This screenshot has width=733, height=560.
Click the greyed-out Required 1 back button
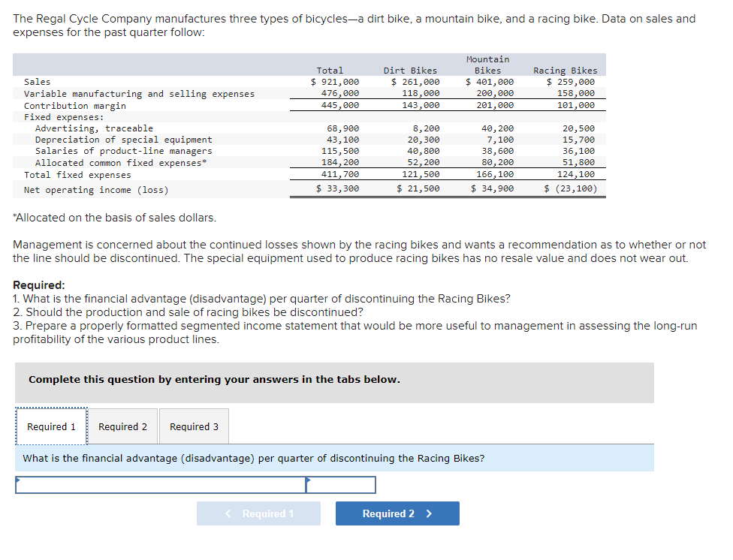(258, 513)
